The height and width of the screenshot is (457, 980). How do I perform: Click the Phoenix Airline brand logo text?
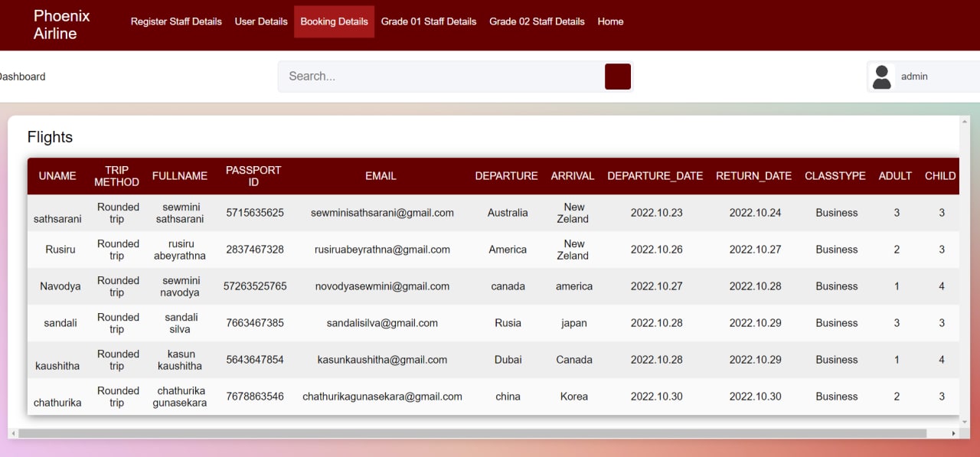[61, 24]
